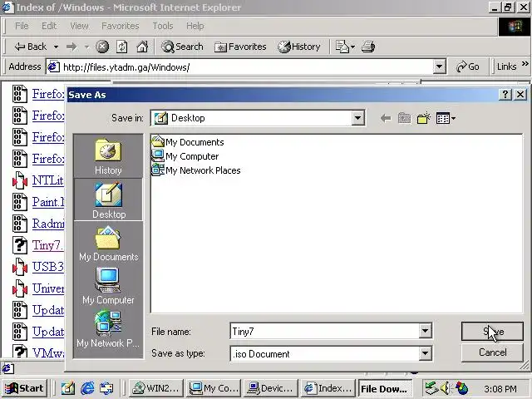Click the NTLit link in page
The height and width of the screenshot is (399, 532).
48,180
